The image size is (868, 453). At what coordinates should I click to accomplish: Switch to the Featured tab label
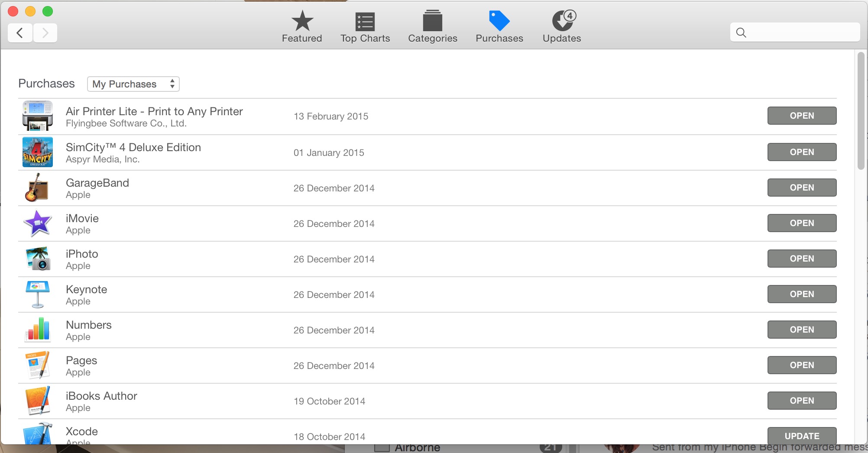(302, 39)
